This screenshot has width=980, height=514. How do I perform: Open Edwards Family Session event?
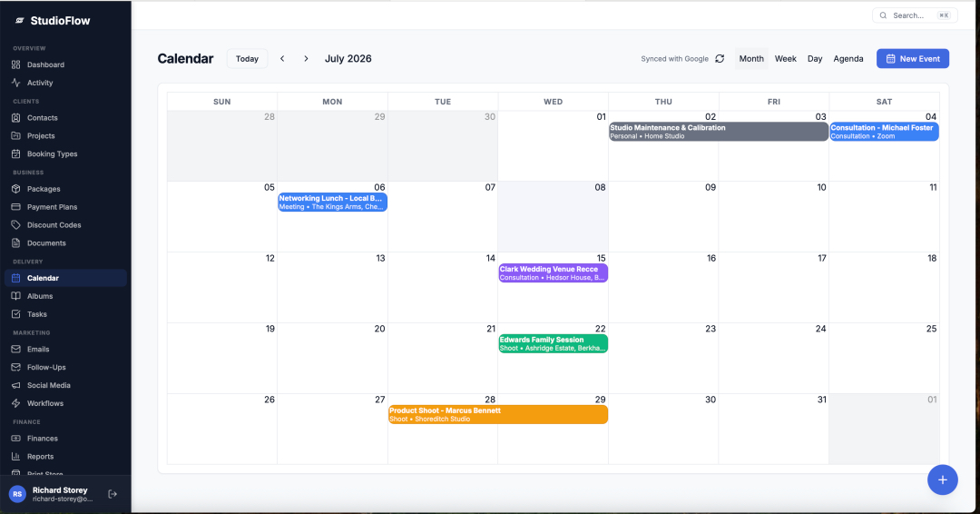pos(554,343)
